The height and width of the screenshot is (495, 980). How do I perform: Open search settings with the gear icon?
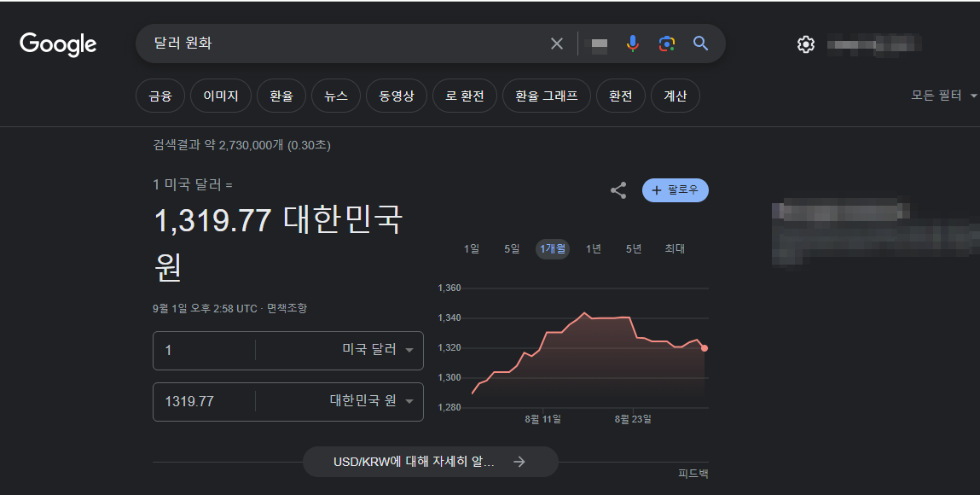[804, 44]
